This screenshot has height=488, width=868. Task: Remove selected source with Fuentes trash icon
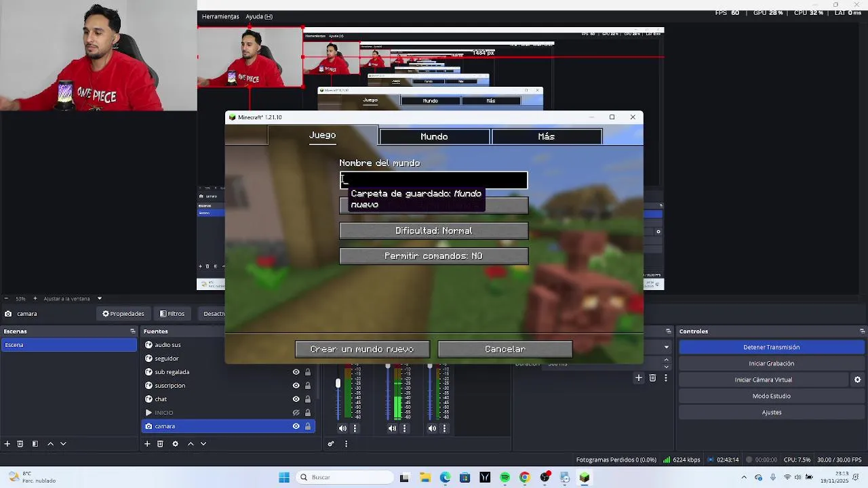point(160,444)
